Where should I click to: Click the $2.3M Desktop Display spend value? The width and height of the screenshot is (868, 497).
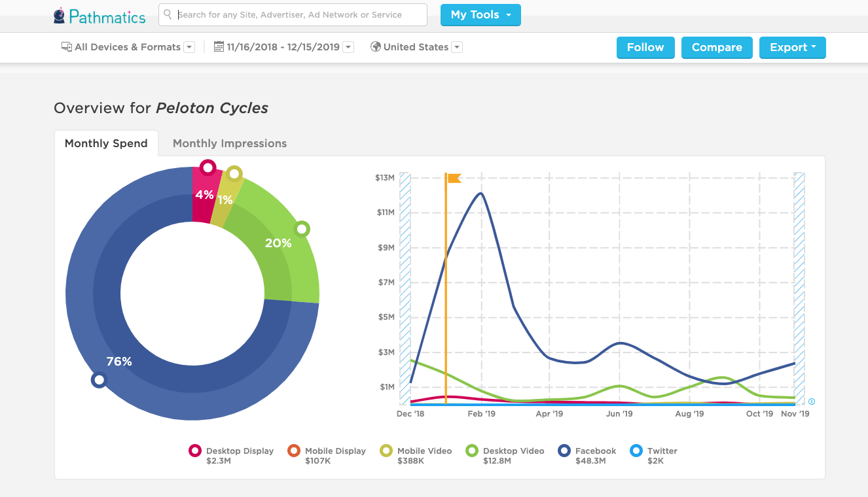coord(219,461)
